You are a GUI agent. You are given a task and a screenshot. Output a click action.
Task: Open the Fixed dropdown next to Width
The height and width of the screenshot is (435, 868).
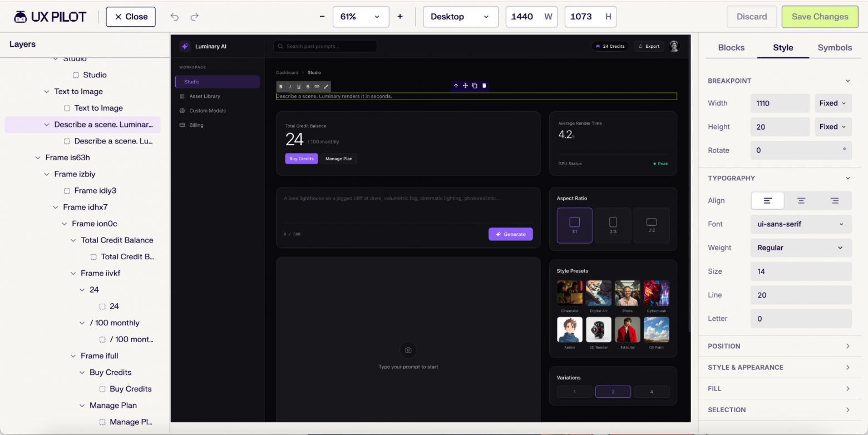[833, 103]
